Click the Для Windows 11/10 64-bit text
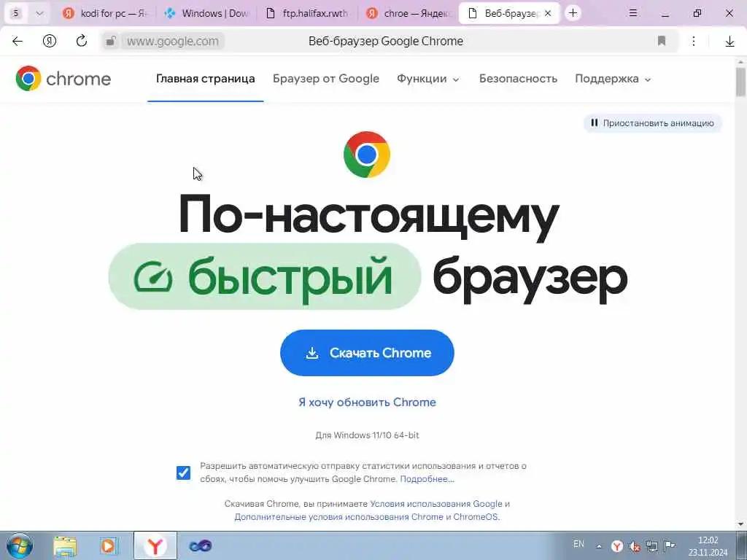Screen dimensions: 747x560 (x=367, y=435)
